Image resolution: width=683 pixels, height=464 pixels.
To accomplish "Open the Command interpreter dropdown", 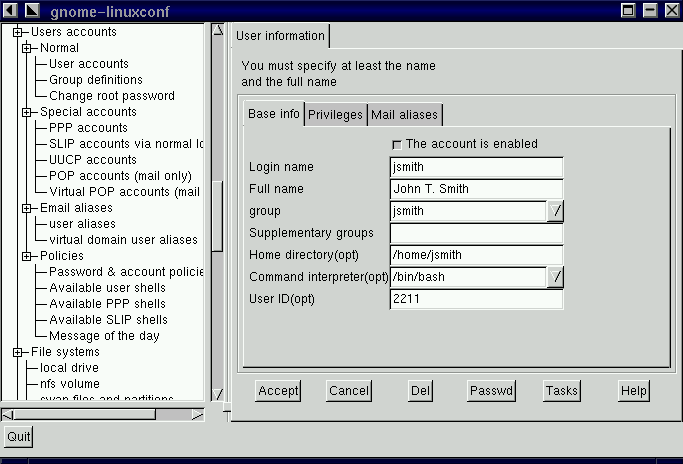I will point(556,277).
